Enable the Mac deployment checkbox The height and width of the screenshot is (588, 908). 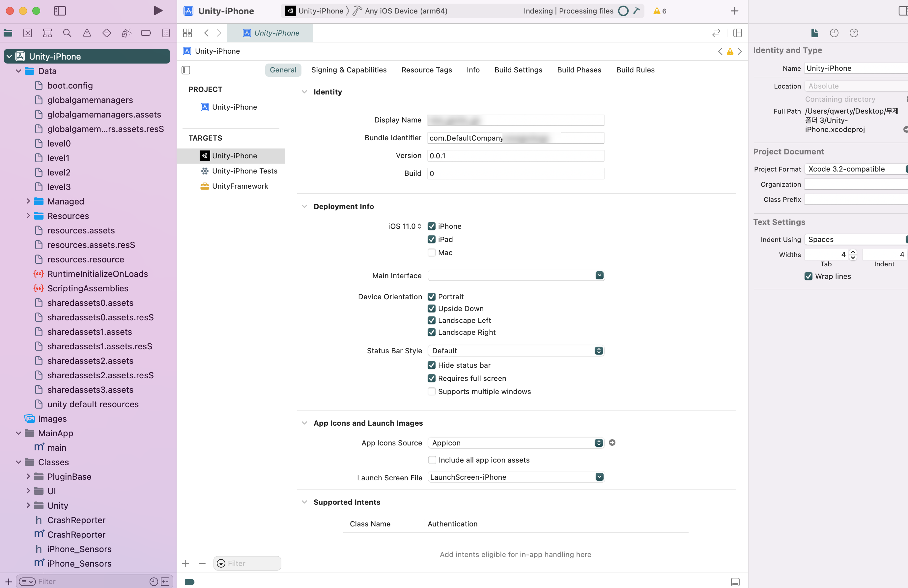click(432, 253)
